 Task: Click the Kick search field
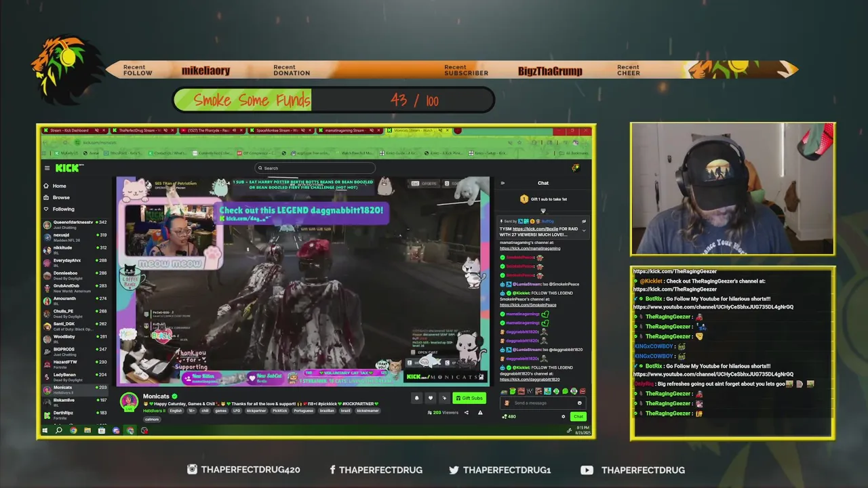[315, 168]
